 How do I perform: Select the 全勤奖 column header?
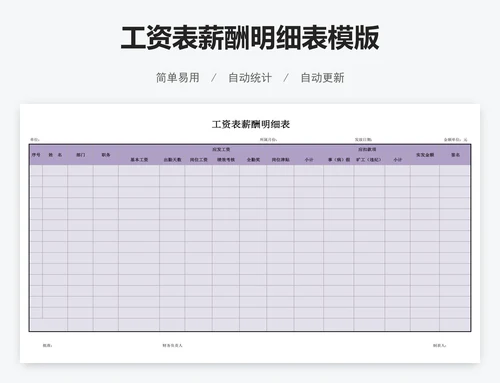[253, 160]
